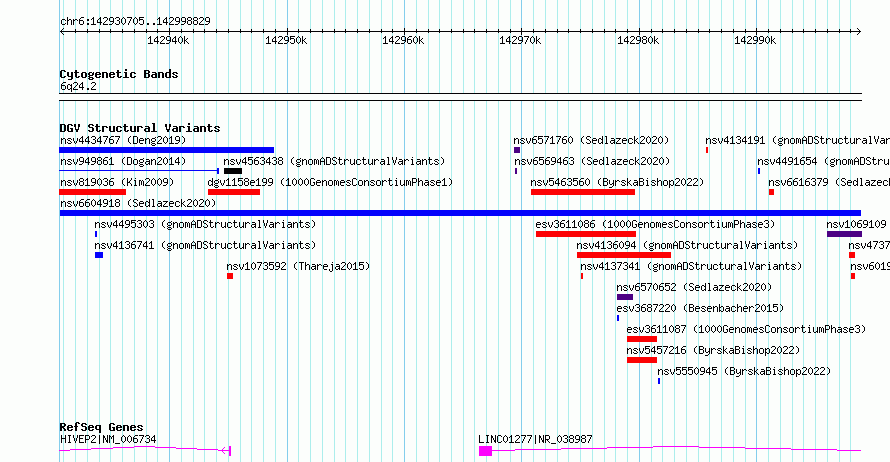890x462 pixels.
Task: Select red bar below nsv819036
Action: 93,192
